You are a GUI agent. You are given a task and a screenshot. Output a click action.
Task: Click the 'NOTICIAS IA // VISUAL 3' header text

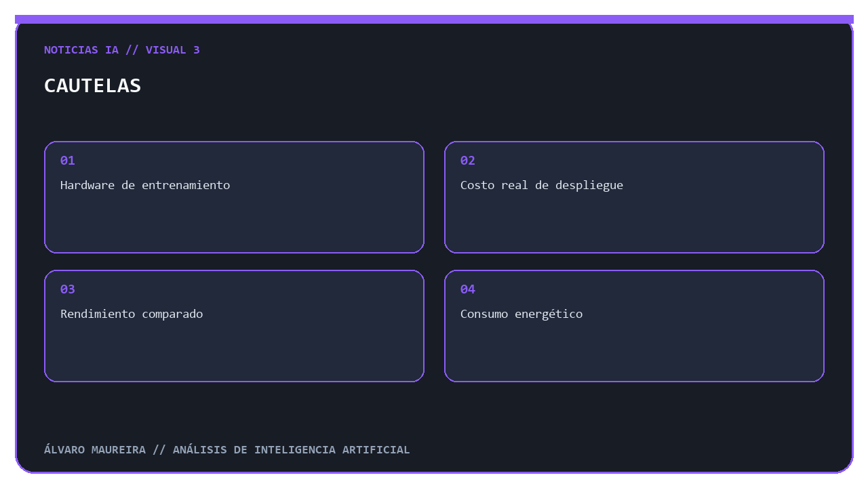tap(122, 50)
